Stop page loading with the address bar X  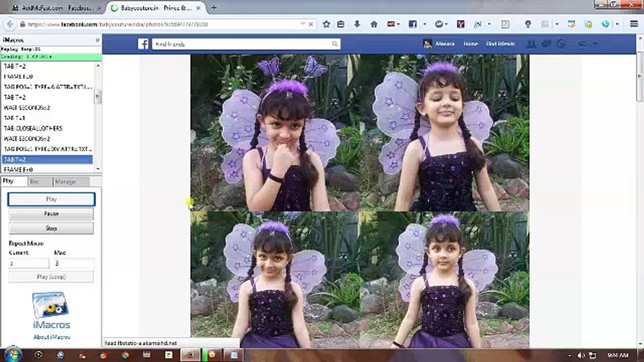(311, 24)
